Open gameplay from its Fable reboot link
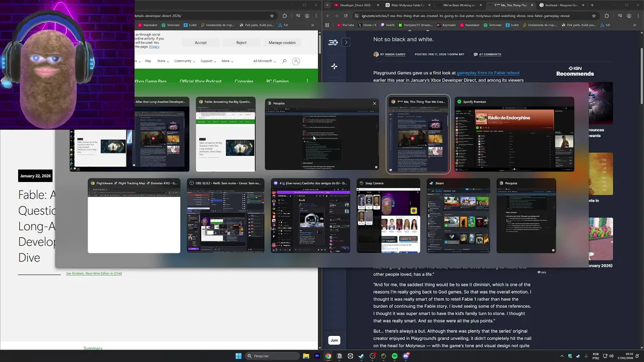The height and width of the screenshot is (362, 644). [488, 73]
